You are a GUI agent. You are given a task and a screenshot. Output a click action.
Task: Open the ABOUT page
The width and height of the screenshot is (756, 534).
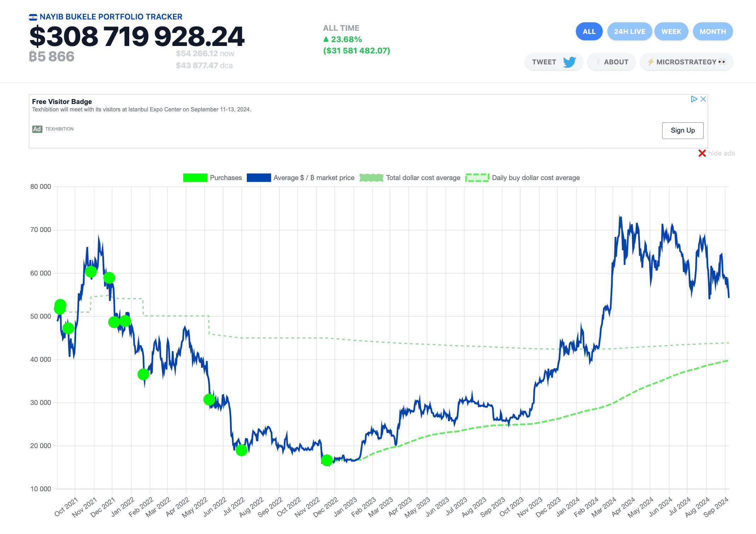[612, 62]
